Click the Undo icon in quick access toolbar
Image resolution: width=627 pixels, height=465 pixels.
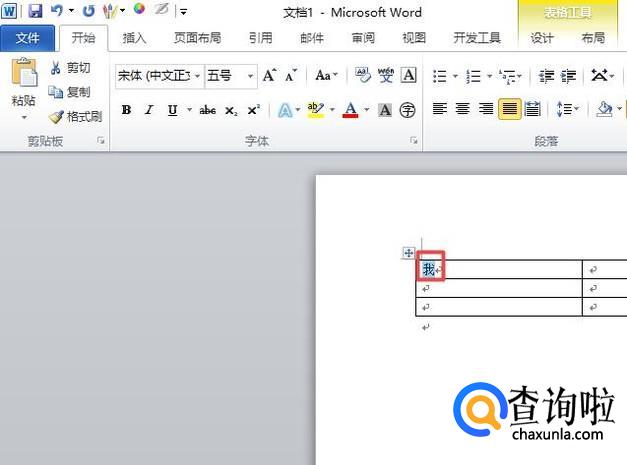56,11
